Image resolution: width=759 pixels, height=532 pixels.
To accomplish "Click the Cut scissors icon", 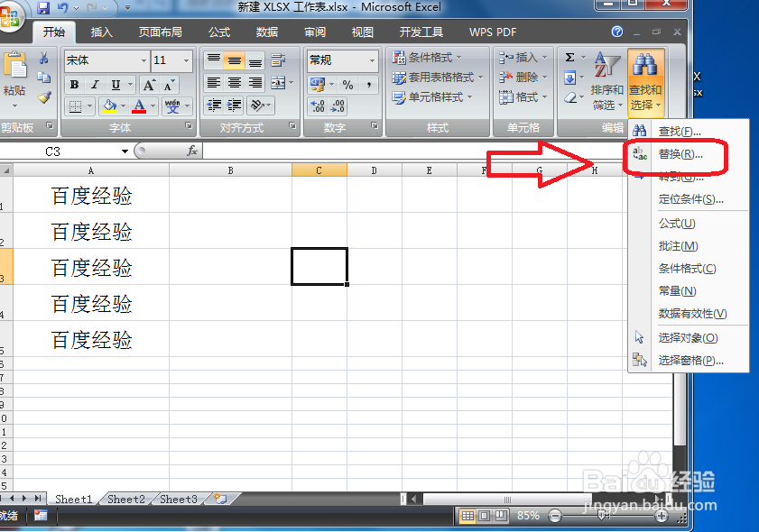I will click(44, 59).
